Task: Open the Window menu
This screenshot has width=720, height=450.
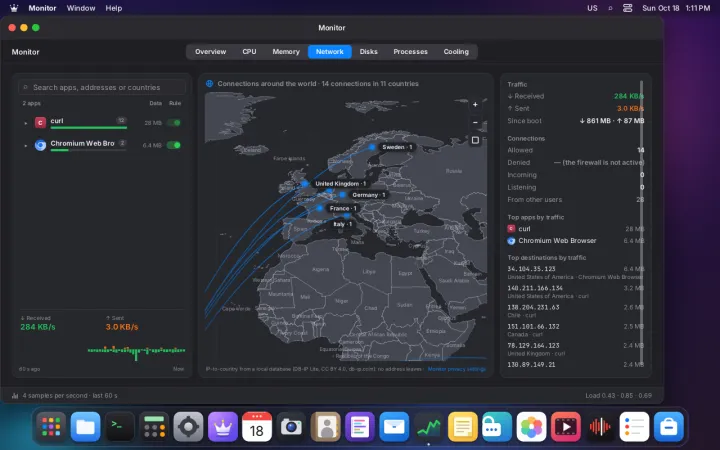Action: coord(81,8)
